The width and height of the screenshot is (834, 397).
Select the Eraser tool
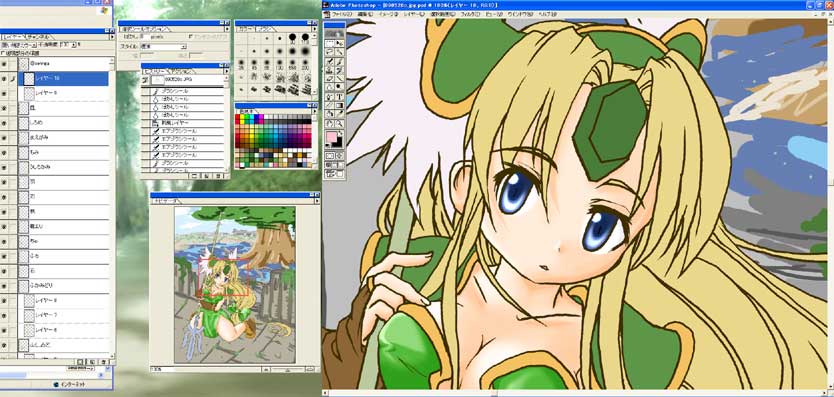[329, 78]
